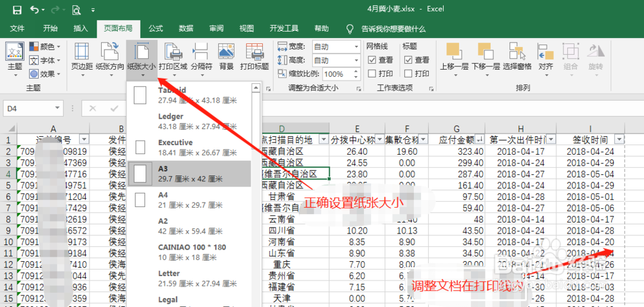This screenshot has width=644, height=307.
Task: Open the 页边距 margins menu
Action: (x=82, y=60)
